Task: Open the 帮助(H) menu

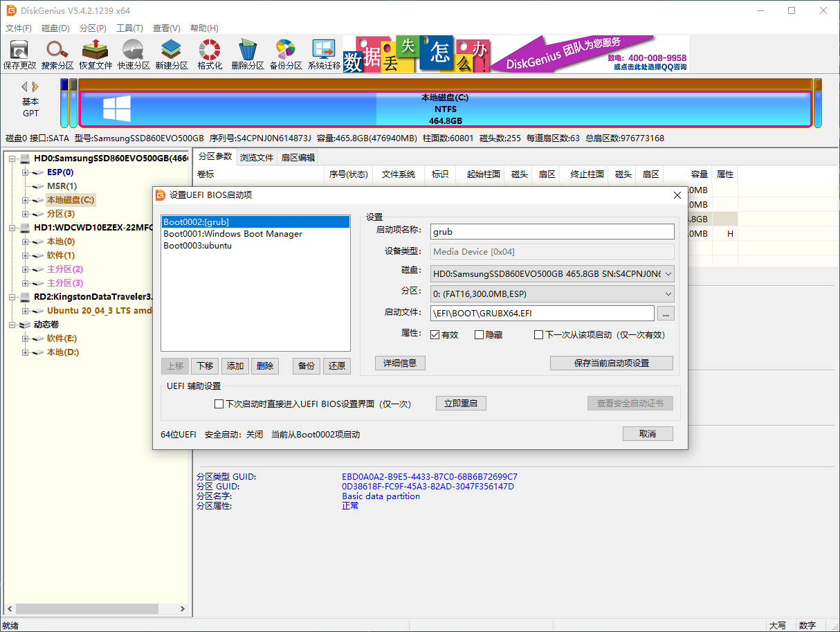Action: pyautogui.click(x=203, y=28)
